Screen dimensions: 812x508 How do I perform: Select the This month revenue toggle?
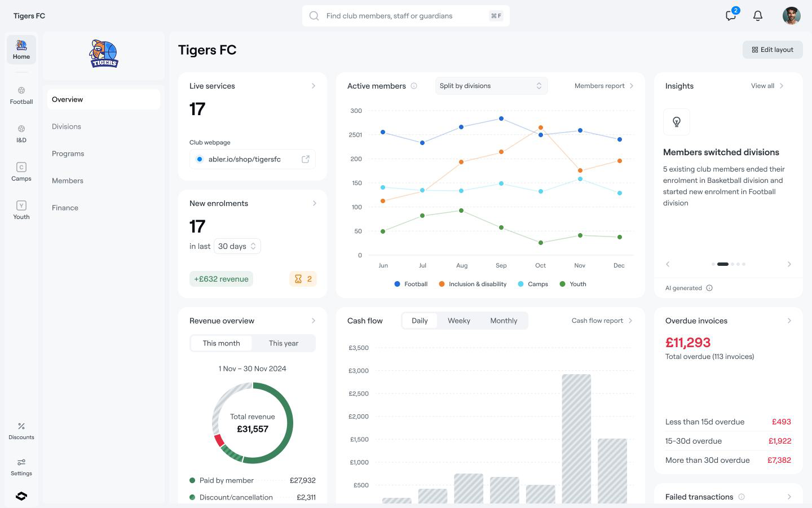[221, 343]
